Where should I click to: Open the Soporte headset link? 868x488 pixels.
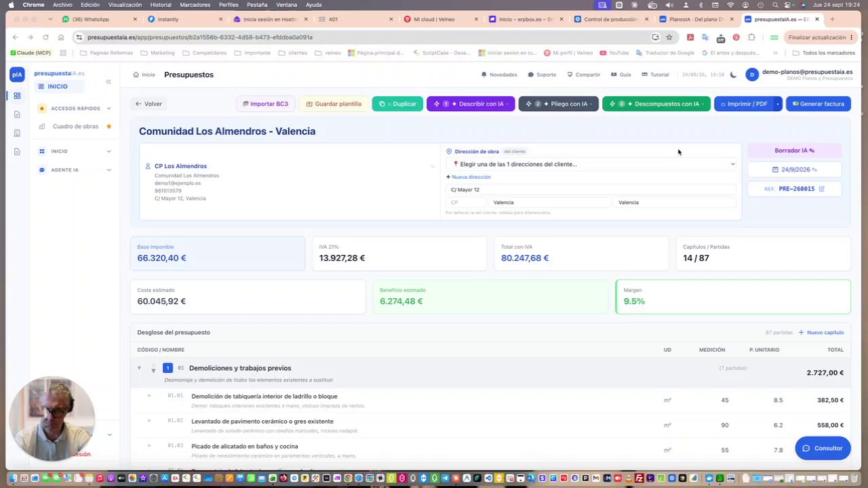542,75
